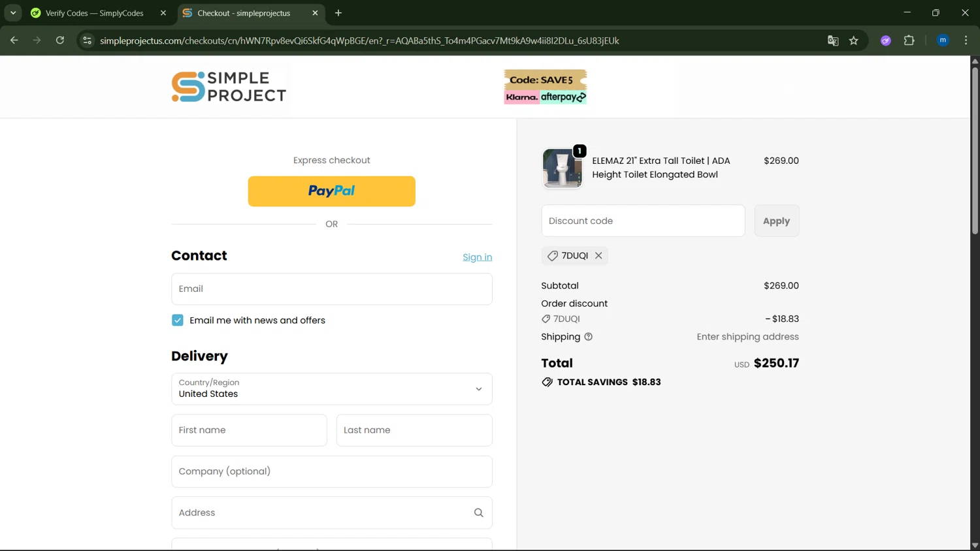980x551 pixels.
Task: Click the −$18.83 order discount value
Action: point(782,319)
